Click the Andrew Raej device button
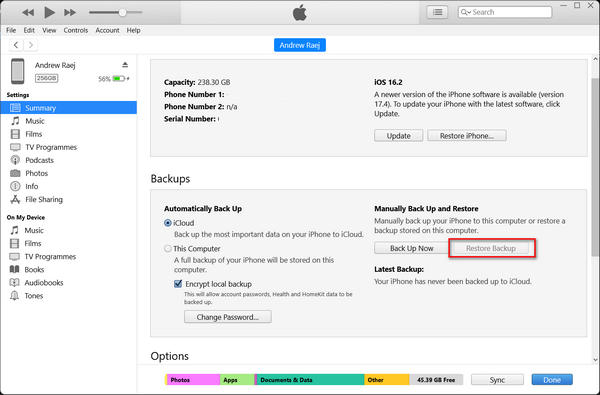 [300, 45]
